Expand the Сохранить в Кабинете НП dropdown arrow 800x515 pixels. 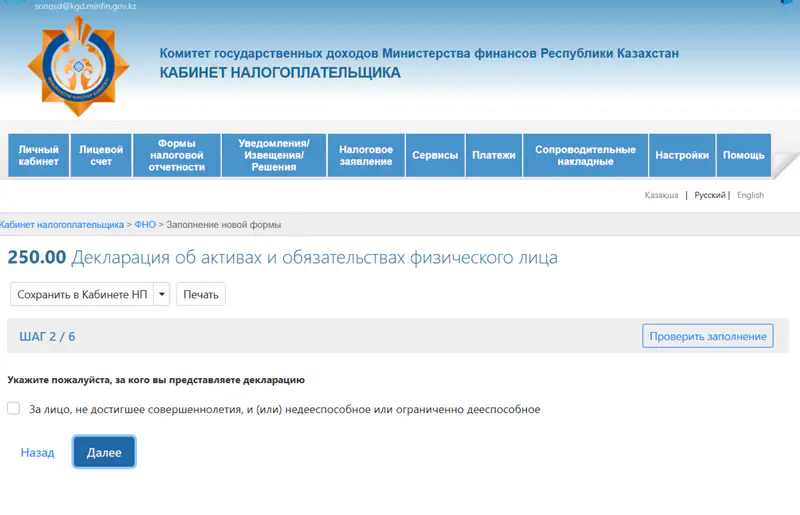point(161,295)
